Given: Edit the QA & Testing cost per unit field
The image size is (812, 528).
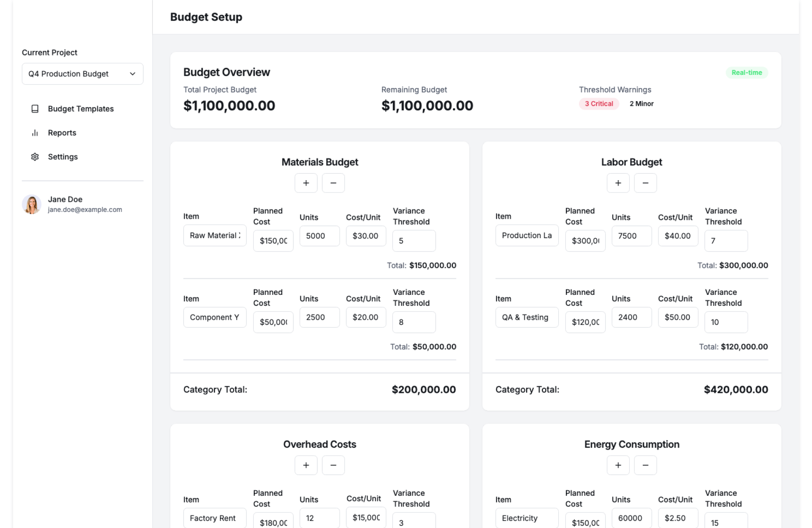Looking at the screenshot, I should coord(678,317).
